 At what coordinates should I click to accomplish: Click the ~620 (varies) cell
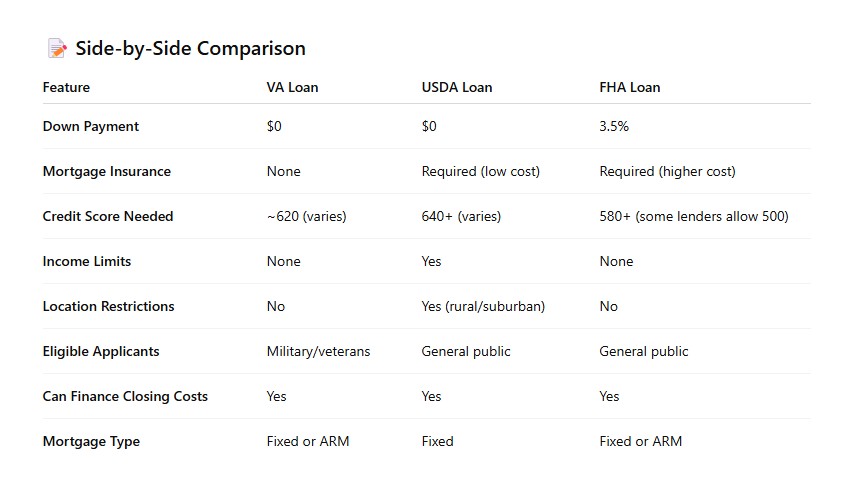tap(306, 216)
